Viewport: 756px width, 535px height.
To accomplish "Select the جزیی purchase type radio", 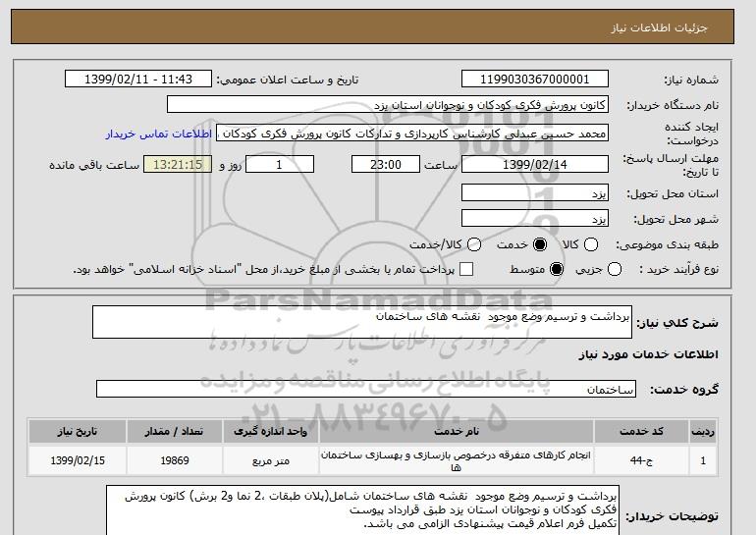I will click(x=615, y=269).
